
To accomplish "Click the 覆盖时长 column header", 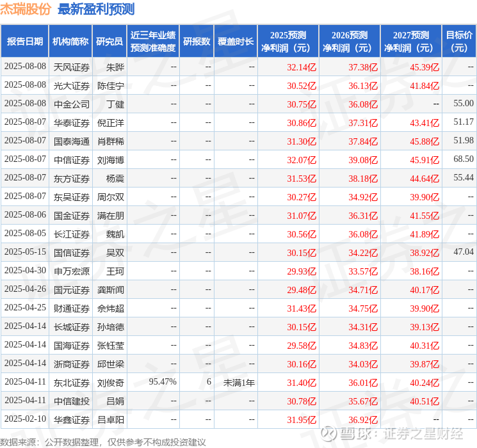I will click(236, 42).
